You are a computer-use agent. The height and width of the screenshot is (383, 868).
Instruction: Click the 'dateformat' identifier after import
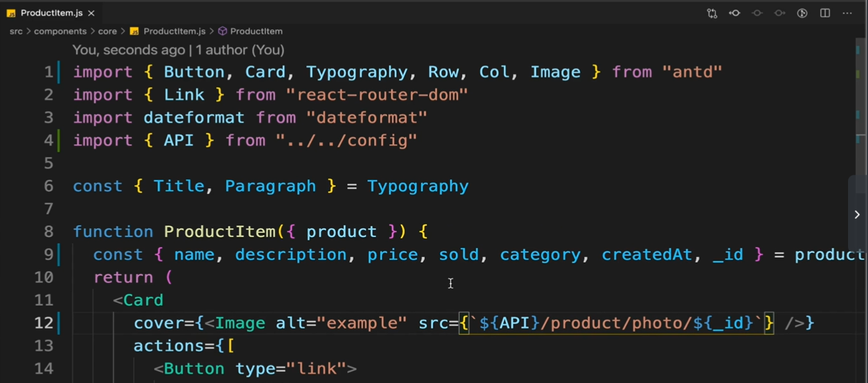(194, 118)
